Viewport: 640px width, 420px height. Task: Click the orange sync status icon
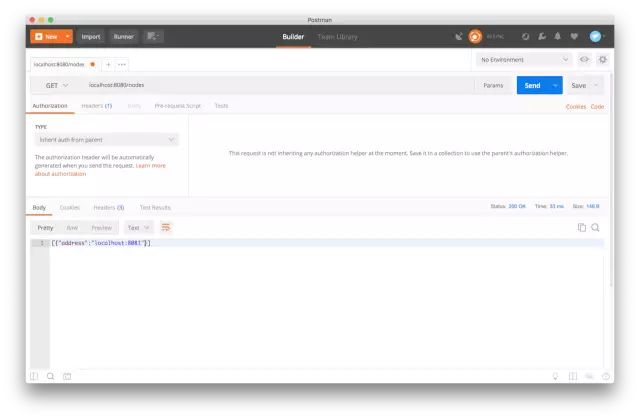(475, 37)
